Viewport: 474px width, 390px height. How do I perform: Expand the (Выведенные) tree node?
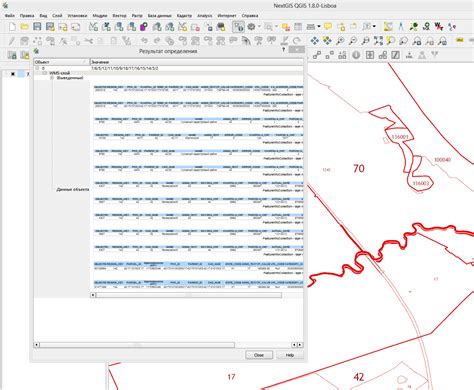pos(52,78)
